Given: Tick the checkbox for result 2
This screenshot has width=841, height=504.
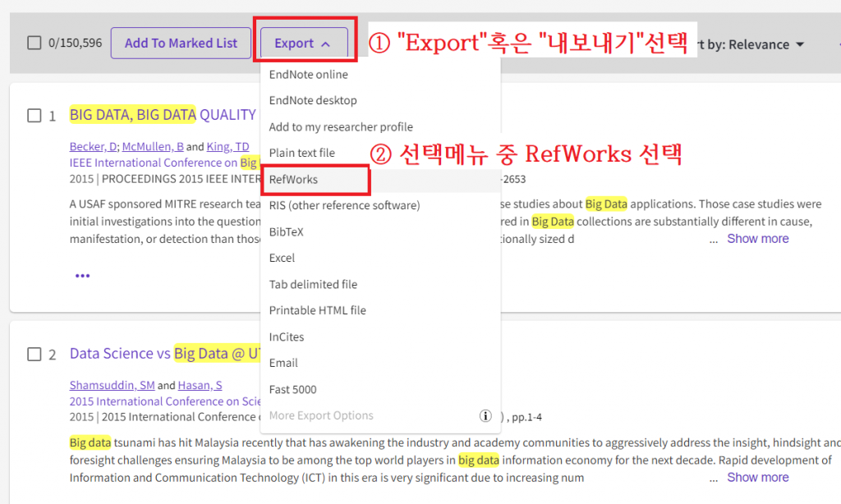Looking at the screenshot, I should pos(34,355).
